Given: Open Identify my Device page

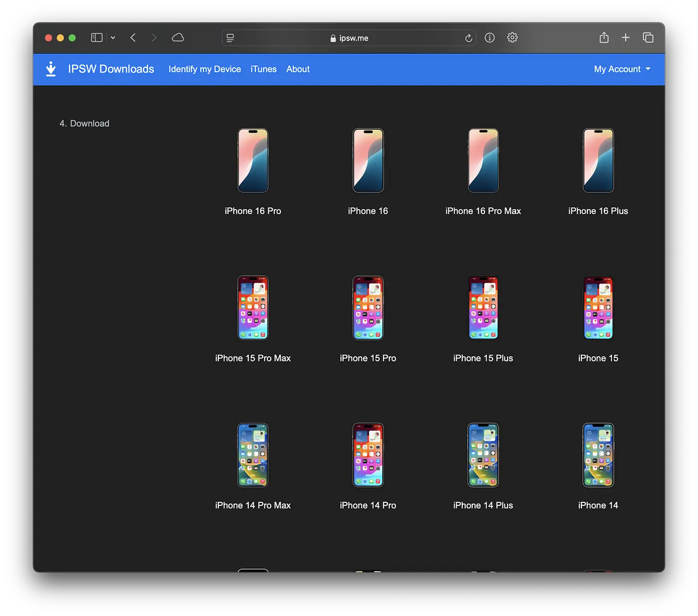Looking at the screenshot, I should [204, 69].
